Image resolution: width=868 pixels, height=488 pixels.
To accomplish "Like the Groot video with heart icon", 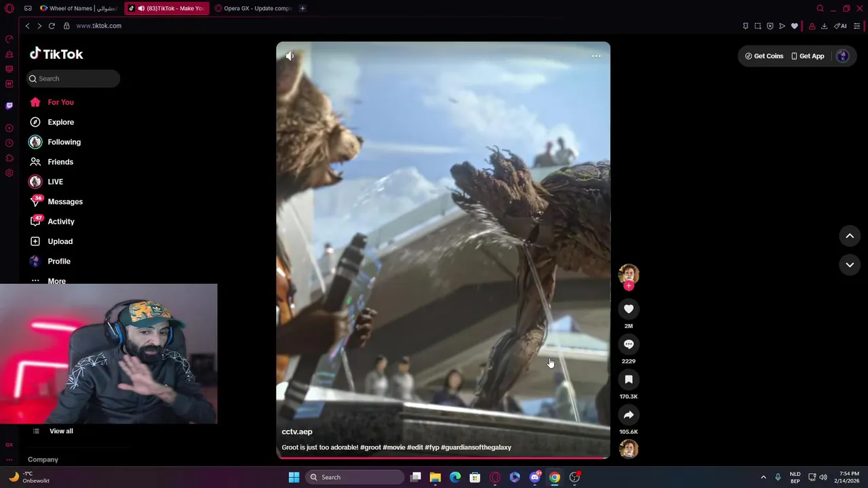I will pos(629,309).
